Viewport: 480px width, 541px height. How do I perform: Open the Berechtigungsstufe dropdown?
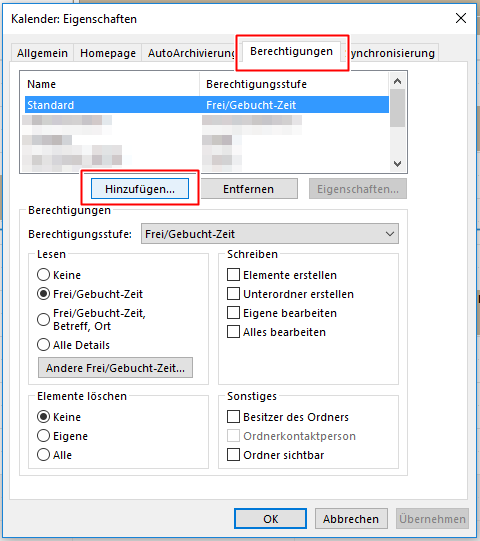pos(270,234)
